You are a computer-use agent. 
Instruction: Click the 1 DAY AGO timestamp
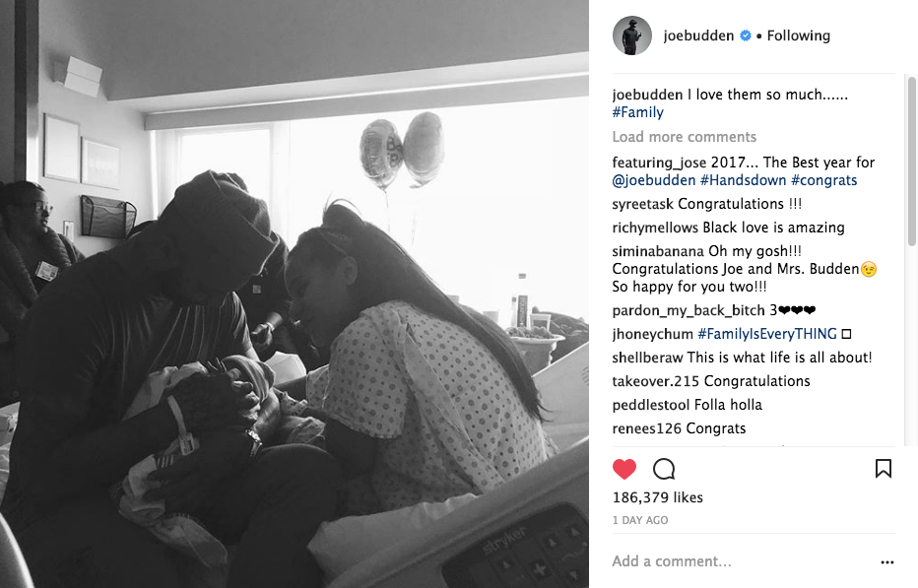(640, 520)
